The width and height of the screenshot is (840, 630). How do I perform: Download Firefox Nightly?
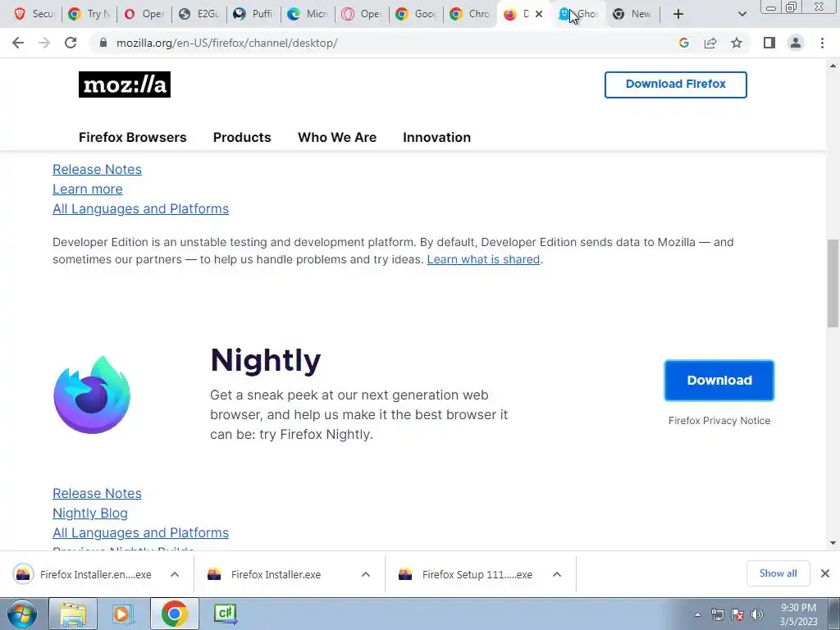[x=719, y=381]
